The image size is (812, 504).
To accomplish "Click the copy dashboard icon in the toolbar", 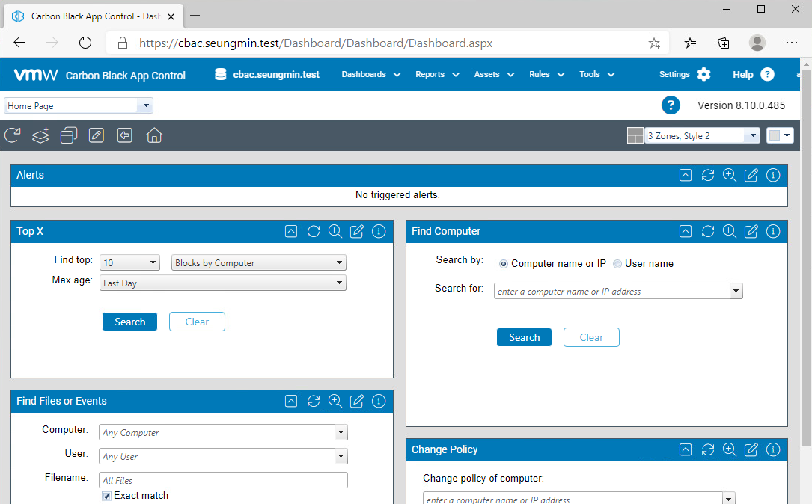I will [68, 135].
